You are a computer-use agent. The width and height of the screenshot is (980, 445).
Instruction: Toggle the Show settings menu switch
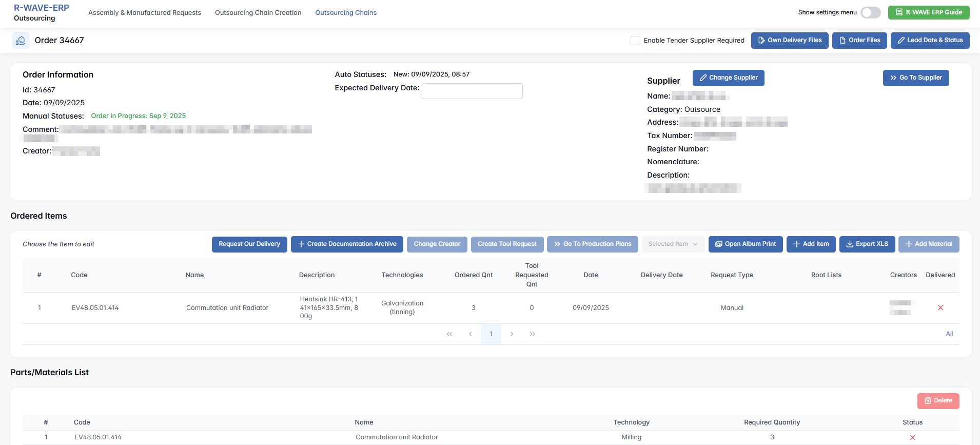coord(870,12)
